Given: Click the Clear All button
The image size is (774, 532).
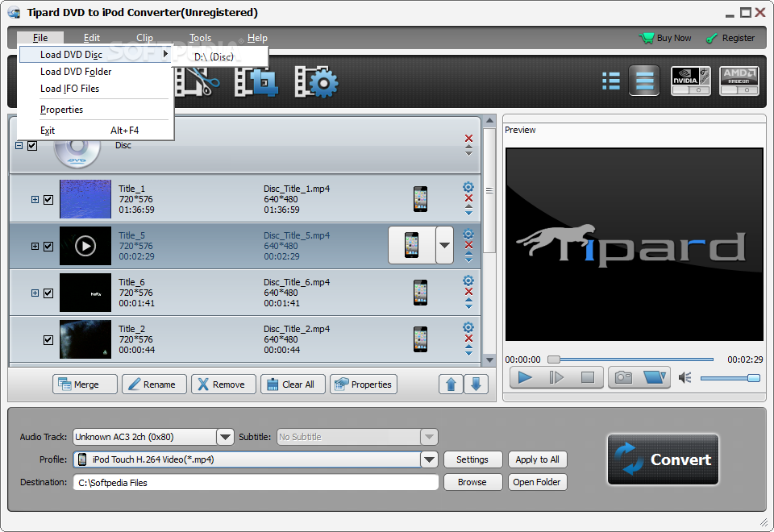Looking at the screenshot, I should tap(293, 384).
